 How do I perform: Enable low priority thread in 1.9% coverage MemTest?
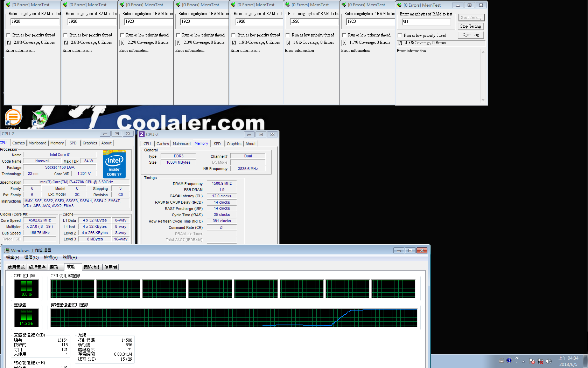(x=233, y=35)
